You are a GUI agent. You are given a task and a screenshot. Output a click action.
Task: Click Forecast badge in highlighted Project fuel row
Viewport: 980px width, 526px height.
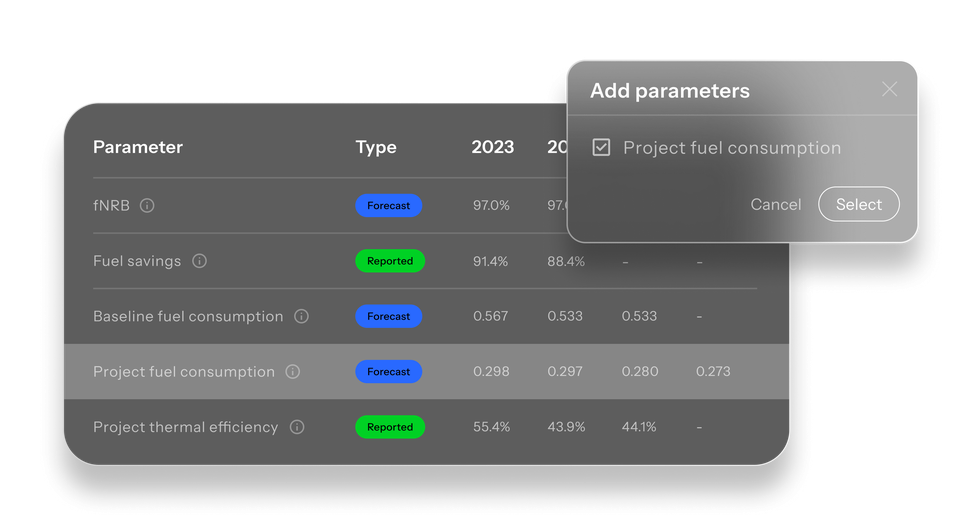click(389, 372)
